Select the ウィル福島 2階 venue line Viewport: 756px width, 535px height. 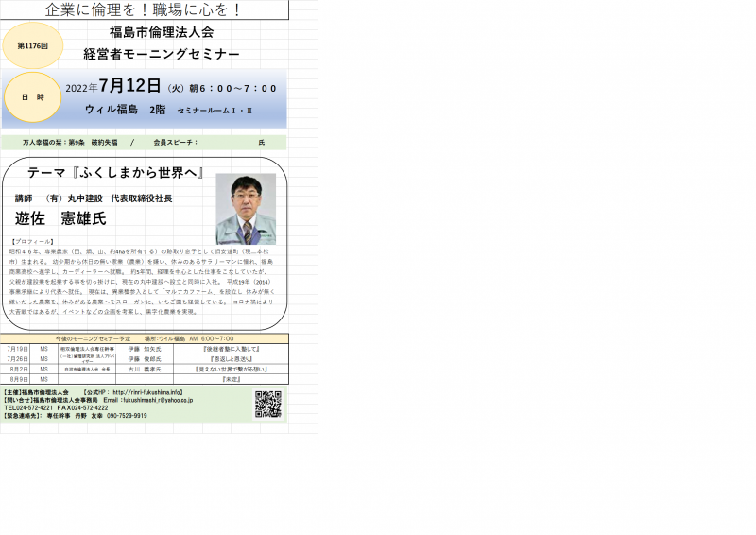coord(125,110)
